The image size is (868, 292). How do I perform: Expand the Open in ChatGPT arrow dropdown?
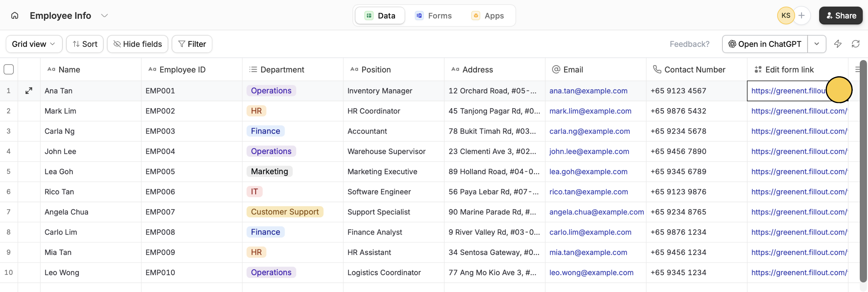click(817, 44)
